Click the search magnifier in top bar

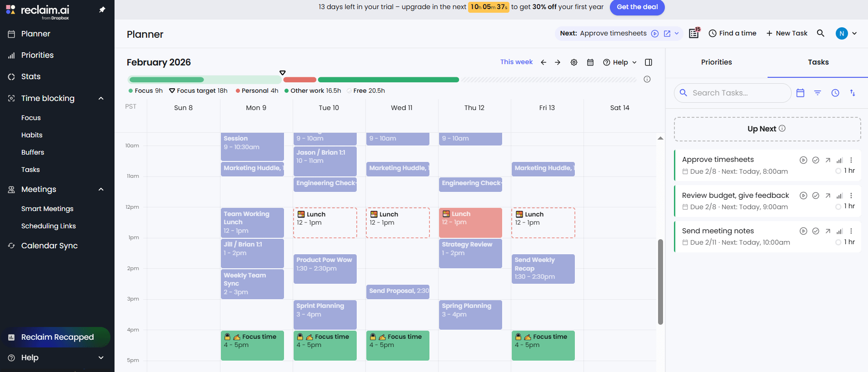[x=820, y=33]
